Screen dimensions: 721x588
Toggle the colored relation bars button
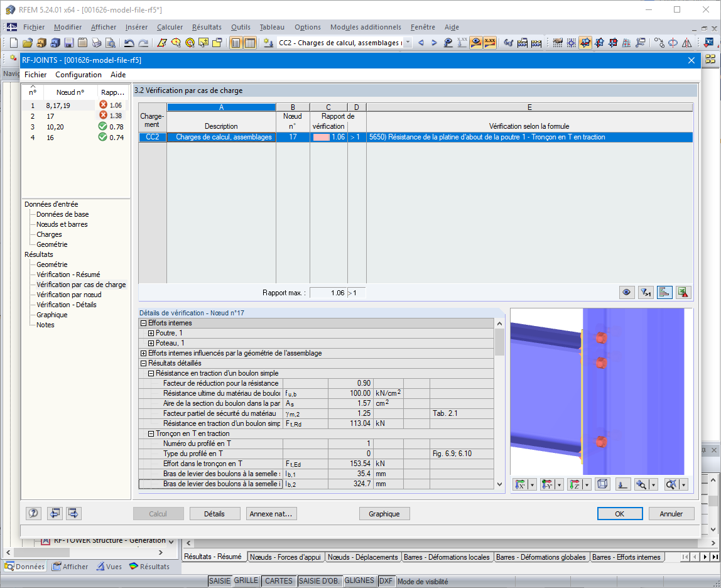pos(664,292)
